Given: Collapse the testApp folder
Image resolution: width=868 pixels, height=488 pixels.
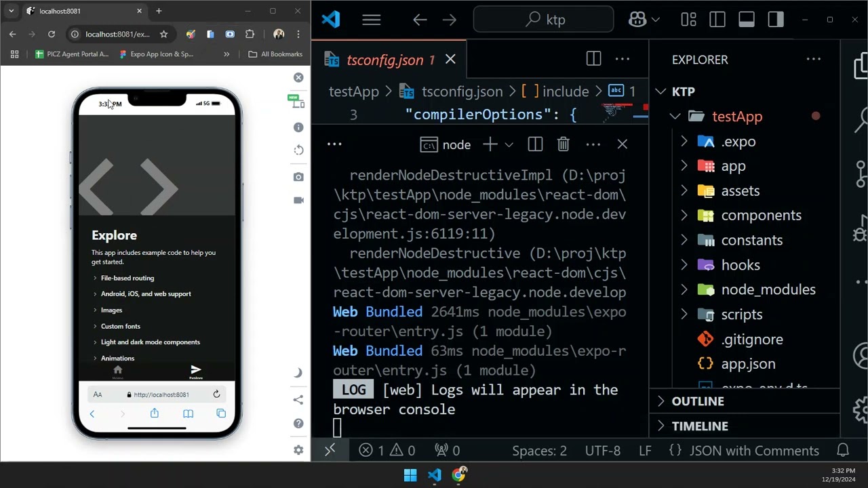Looking at the screenshot, I should [x=675, y=117].
